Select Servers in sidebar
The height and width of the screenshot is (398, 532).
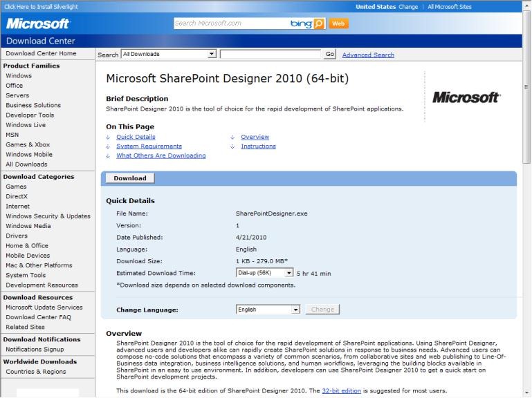point(17,95)
